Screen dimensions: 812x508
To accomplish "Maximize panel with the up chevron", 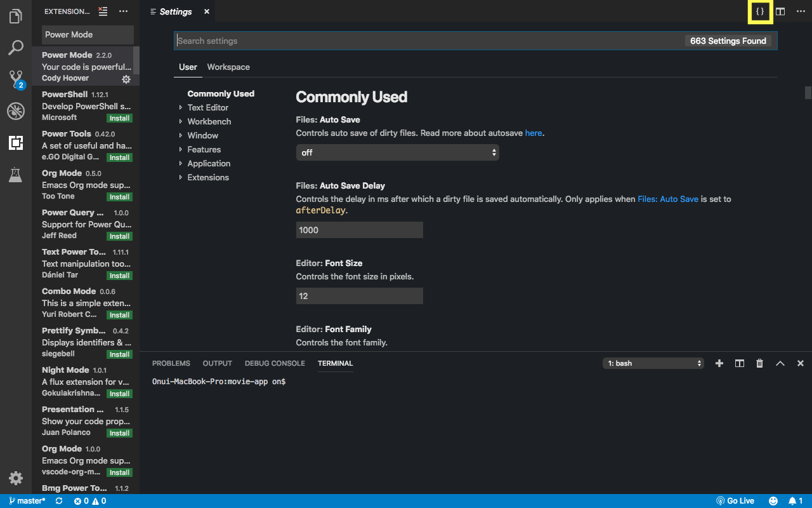I will point(780,363).
